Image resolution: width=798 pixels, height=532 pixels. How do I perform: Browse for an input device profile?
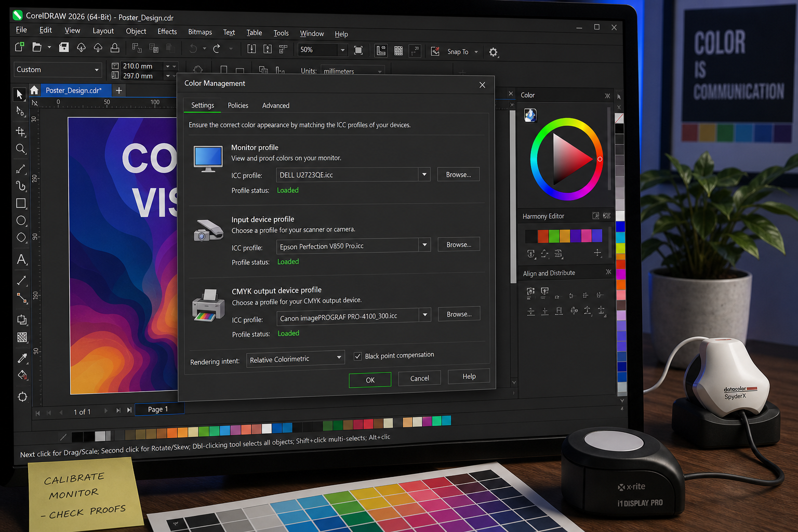(x=459, y=245)
